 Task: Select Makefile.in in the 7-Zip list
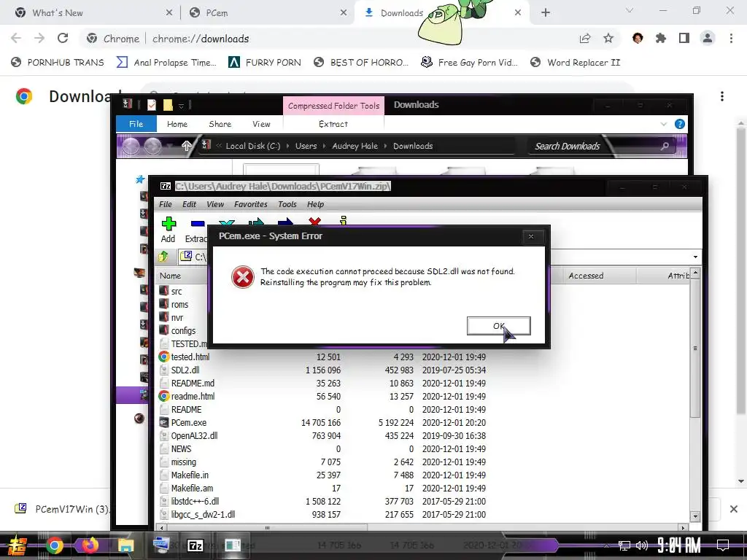point(190,475)
